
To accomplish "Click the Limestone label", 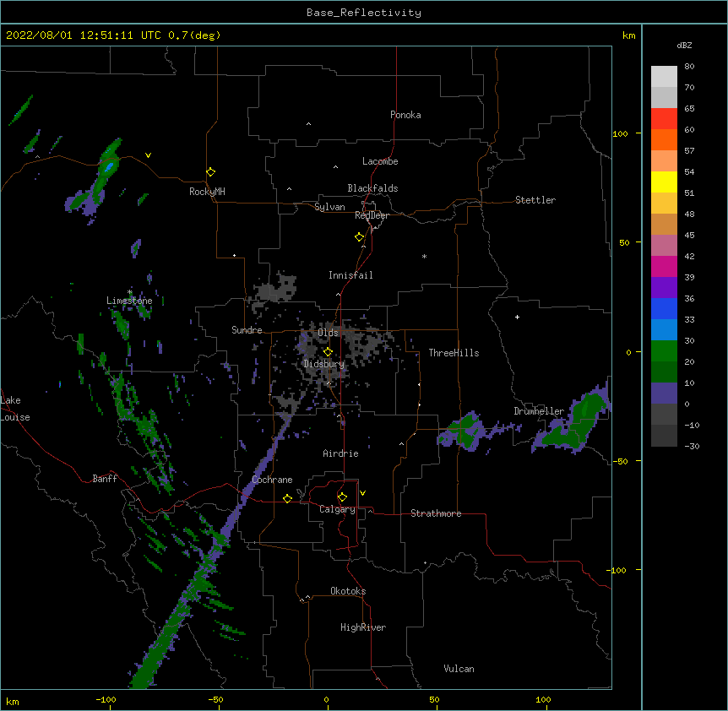I will (x=129, y=301).
